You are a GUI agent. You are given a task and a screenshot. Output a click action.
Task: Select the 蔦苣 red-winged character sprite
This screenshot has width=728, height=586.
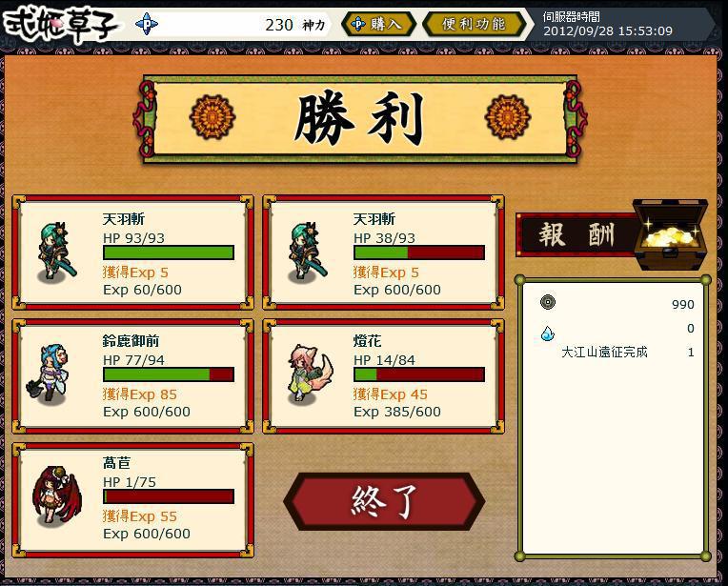[56, 495]
